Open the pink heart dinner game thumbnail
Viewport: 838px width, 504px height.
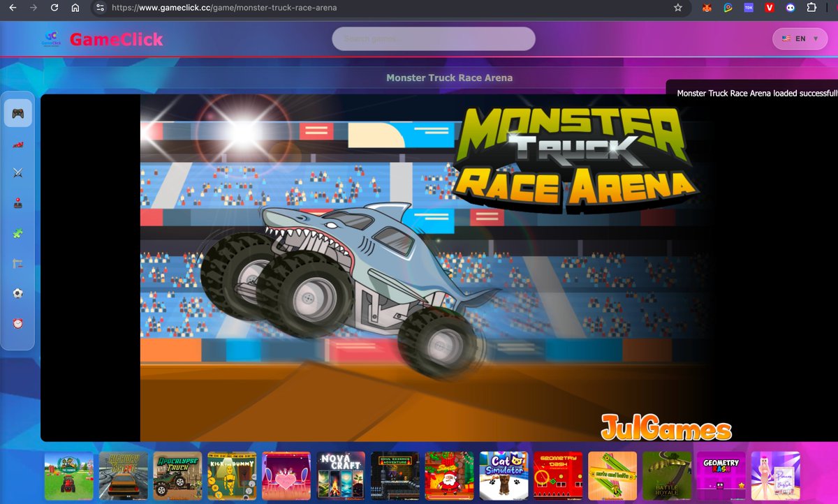(x=287, y=475)
